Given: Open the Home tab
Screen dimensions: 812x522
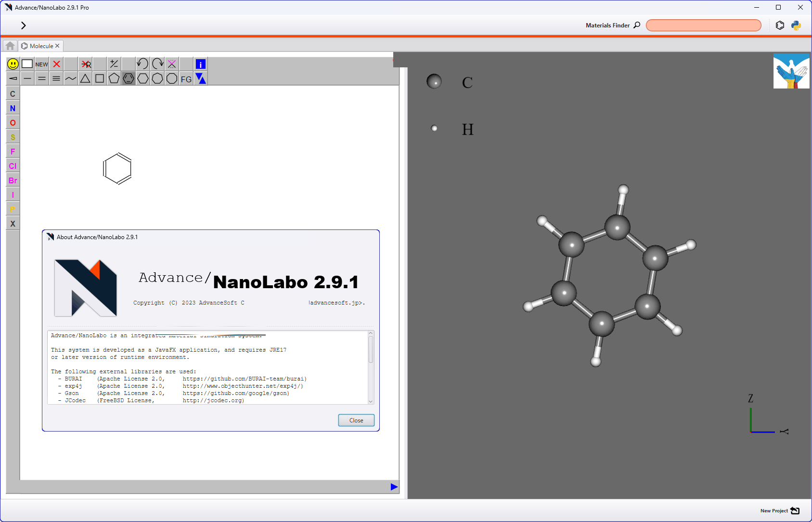Looking at the screenshot, I should pyautogui.click(x=9, y=45).
